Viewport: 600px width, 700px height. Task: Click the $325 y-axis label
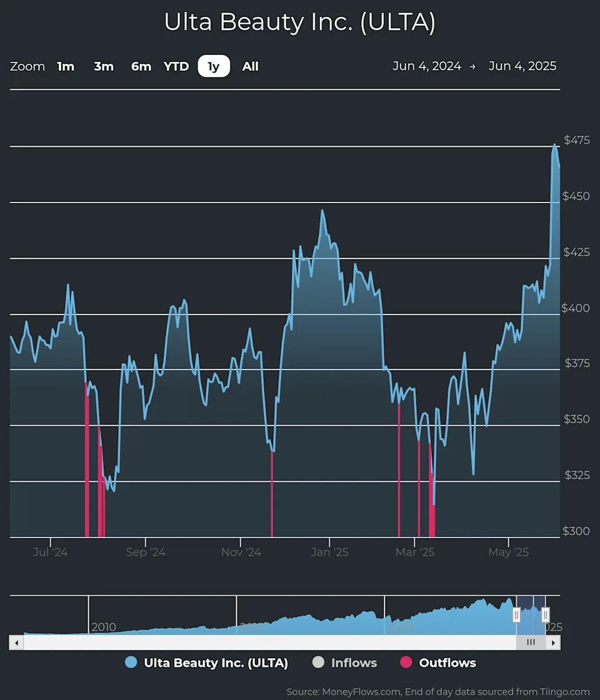click(x=577, y=475)
